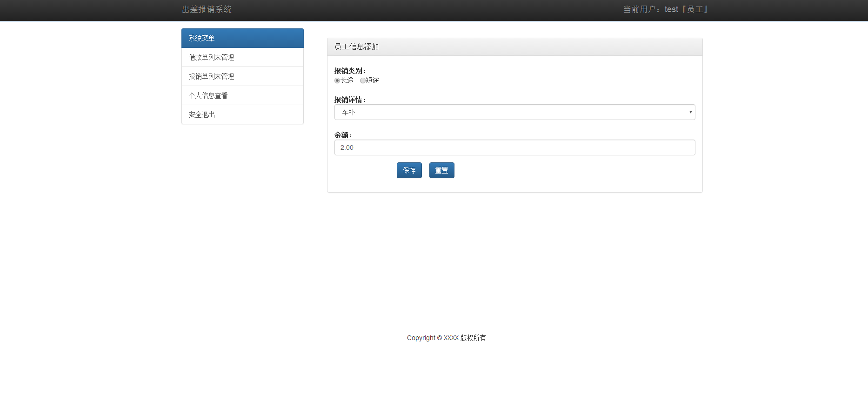Select the 短途 radio button
Image resolution: width=868 pixels, height=408 pixels.
pyautogui.click(x=363, y=80)
